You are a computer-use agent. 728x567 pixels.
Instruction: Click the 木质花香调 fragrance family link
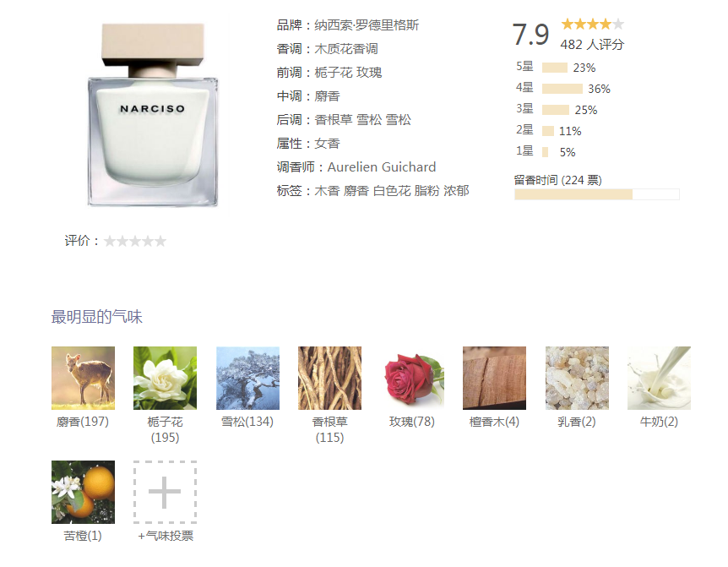click(346, 49)
